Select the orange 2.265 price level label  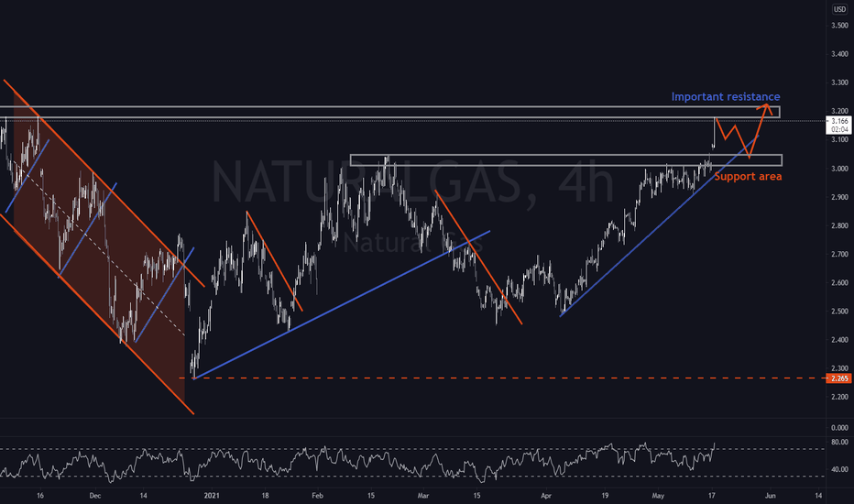click(839, 378)
